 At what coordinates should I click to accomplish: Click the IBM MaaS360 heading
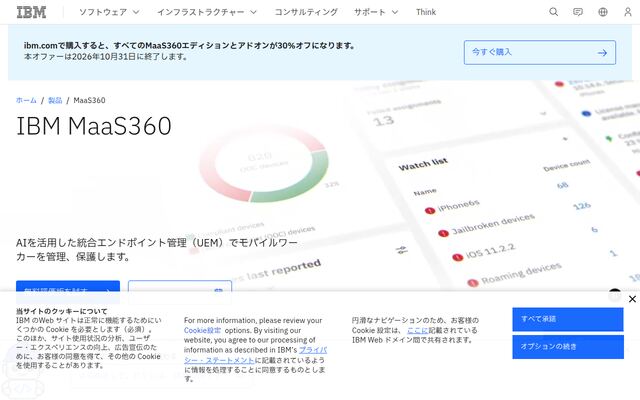94,126
